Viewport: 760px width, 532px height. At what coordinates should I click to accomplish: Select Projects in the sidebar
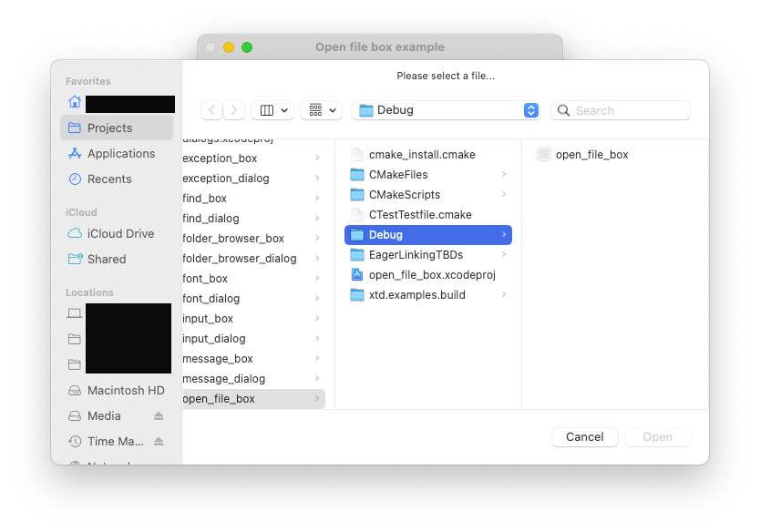[109, 128]
